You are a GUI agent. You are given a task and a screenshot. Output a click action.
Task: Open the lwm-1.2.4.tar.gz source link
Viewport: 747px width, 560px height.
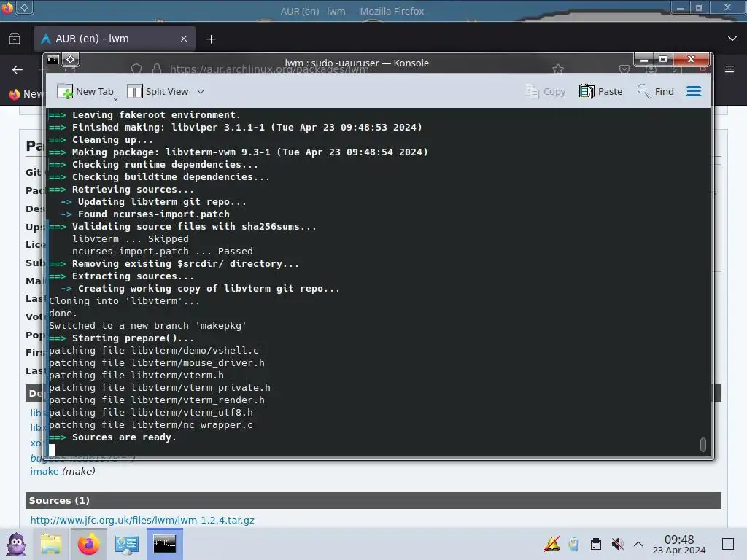(x=142, y=520)
